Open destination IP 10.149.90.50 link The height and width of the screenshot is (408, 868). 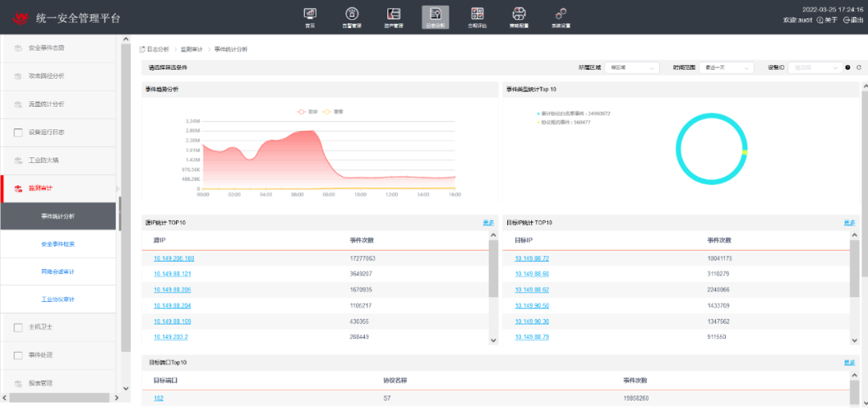(x=532, y=305)
